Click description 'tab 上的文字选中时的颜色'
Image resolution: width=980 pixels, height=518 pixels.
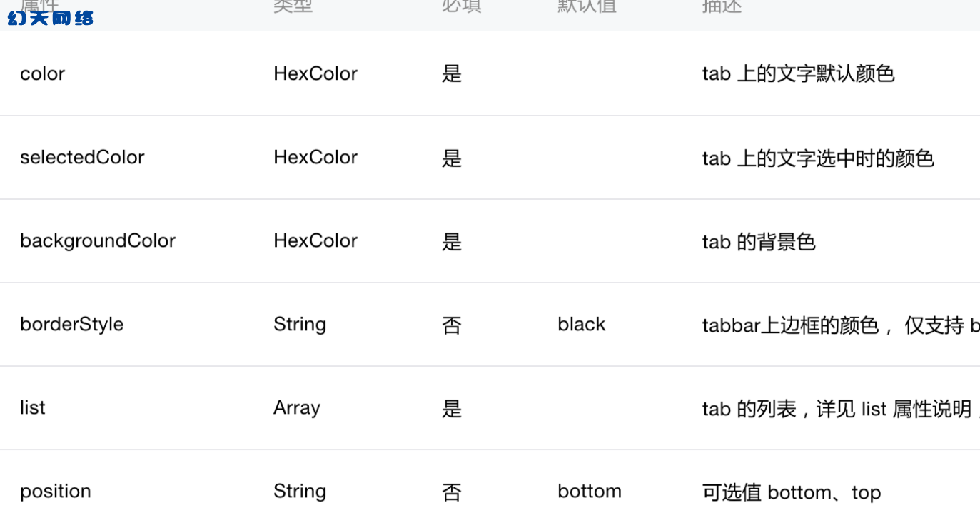pos(819,158)
